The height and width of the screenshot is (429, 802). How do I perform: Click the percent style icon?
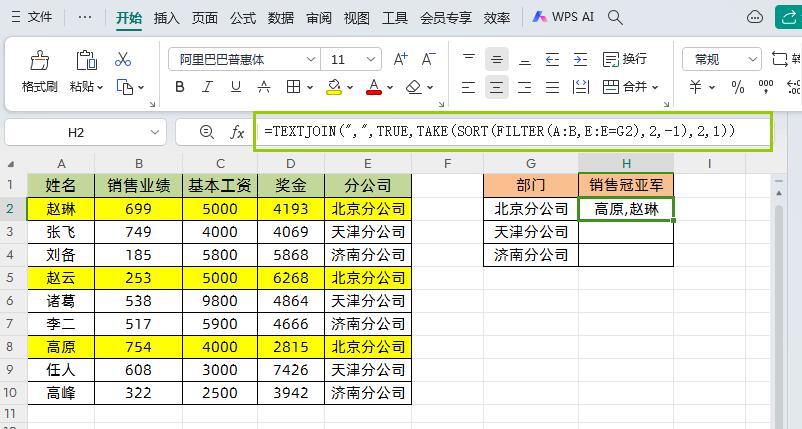point(738,87)
